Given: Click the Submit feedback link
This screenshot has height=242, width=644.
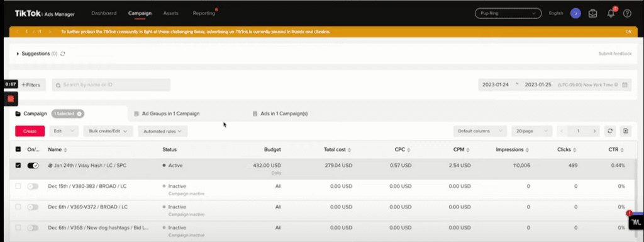Looking at the screenshot, I should tap(615, 54).
